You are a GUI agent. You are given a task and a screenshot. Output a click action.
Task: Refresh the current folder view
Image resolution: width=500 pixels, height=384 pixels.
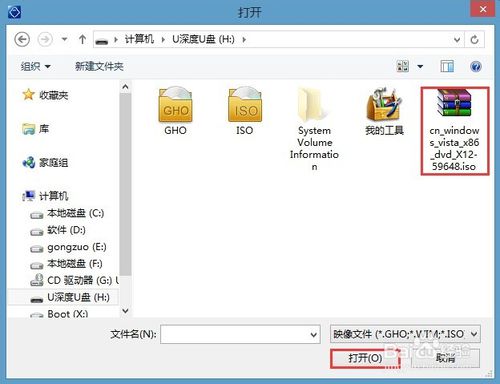474,40
